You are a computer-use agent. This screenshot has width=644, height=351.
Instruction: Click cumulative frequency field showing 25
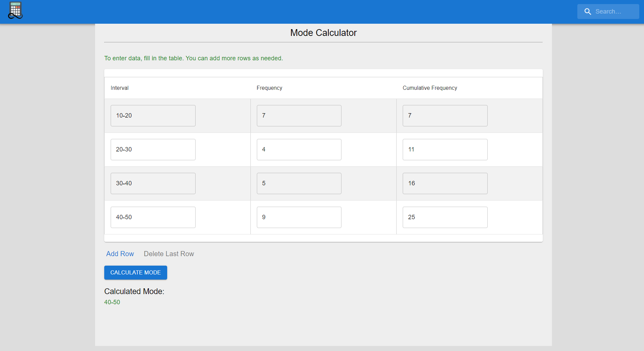(x=445, y=217)
